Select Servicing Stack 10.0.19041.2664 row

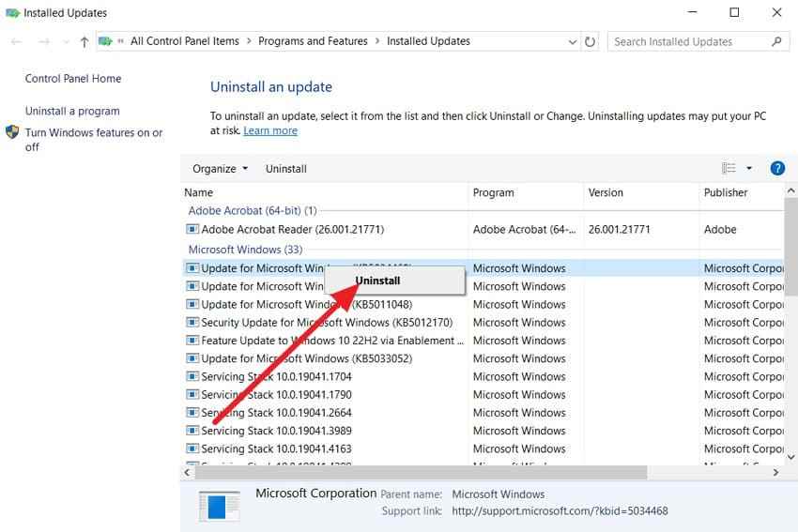[483, 413]
